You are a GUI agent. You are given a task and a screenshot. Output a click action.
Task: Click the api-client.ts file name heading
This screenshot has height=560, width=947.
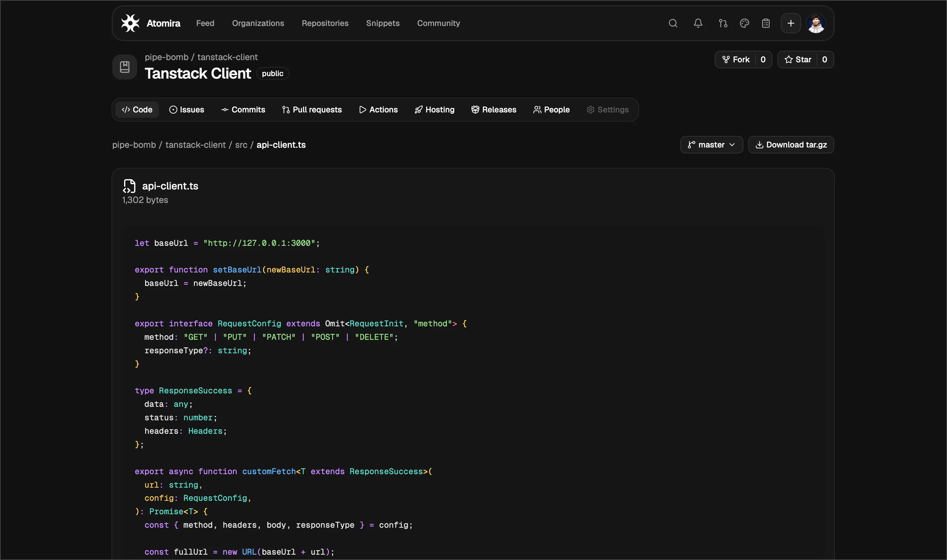[x=170, y=186]
